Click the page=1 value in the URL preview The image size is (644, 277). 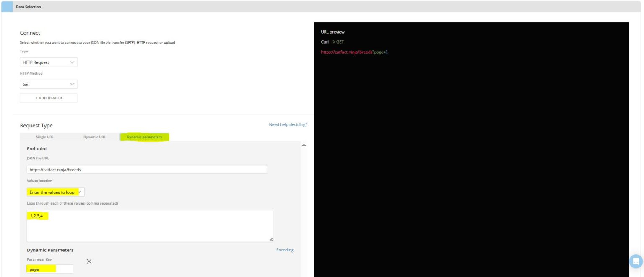382,52
